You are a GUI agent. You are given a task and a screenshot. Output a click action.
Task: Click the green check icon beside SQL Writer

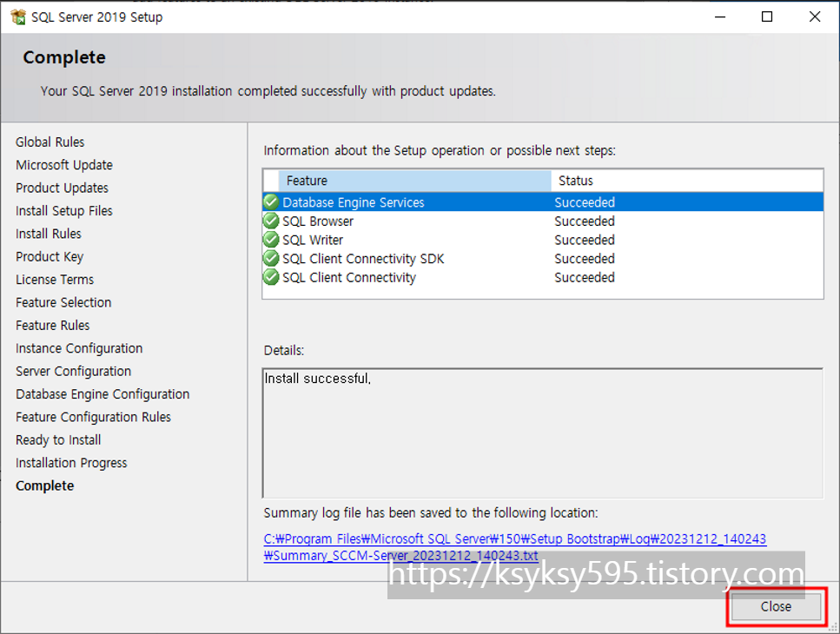pos(271,240)
